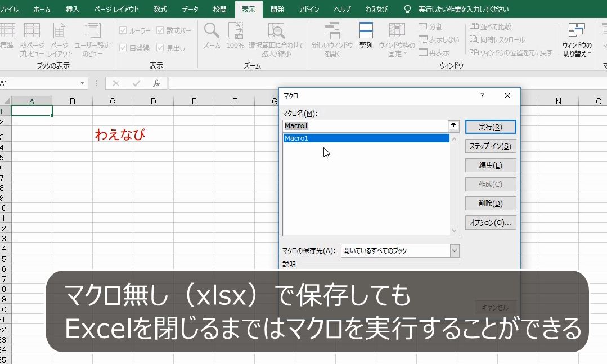Open Freeze Panes (ウィンドウ枠の固定) menu
This screenshot has height=364, width=607.
point(397,39)
